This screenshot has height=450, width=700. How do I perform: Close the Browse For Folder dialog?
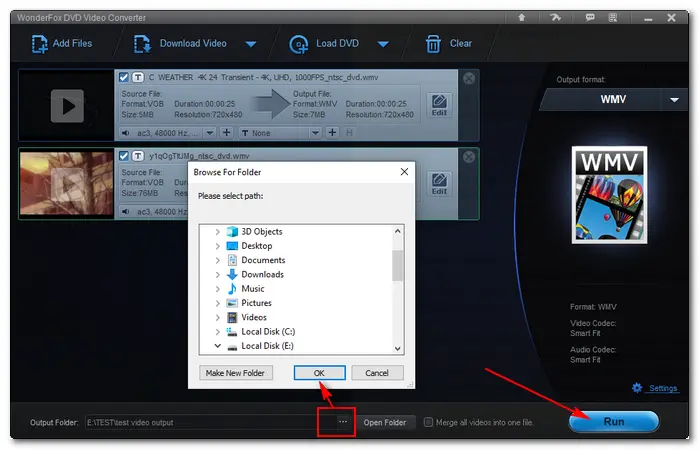[404, 172]
